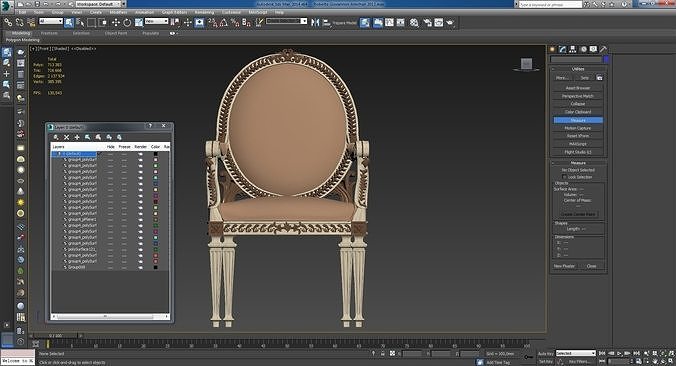Open the Named Selection Sets dropdown
This screenshot has width=676, height=366.
[x=286, y=21]
